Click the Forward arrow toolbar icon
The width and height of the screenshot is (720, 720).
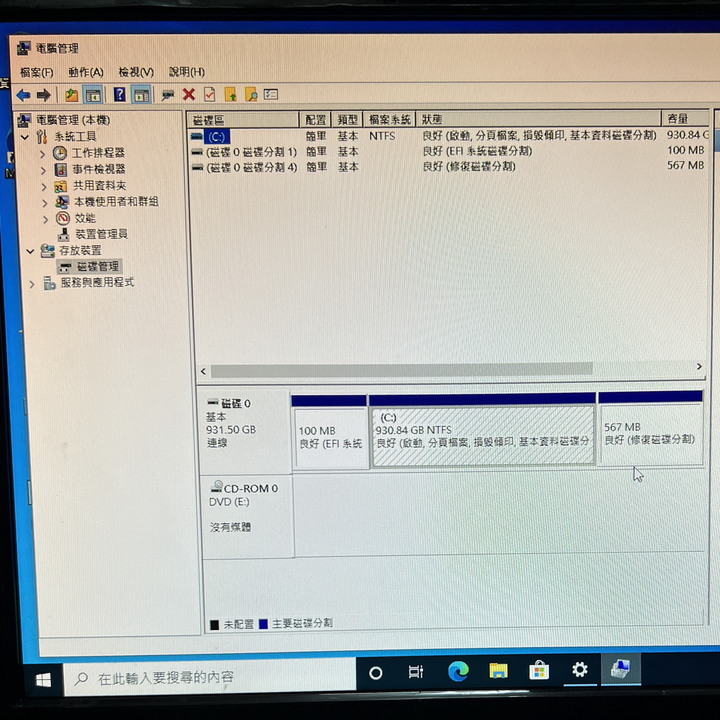point(44,95)
